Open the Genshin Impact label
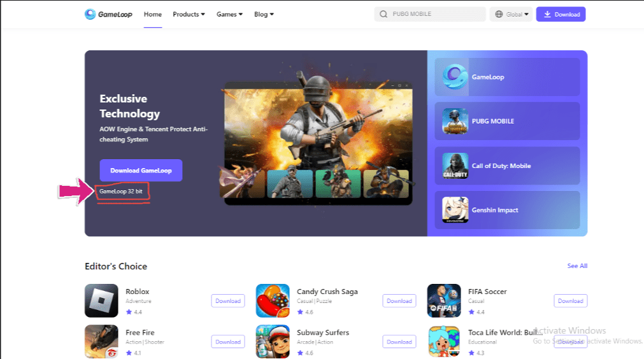The height and width of the screenshot is (359, 644). click(495, 210)
